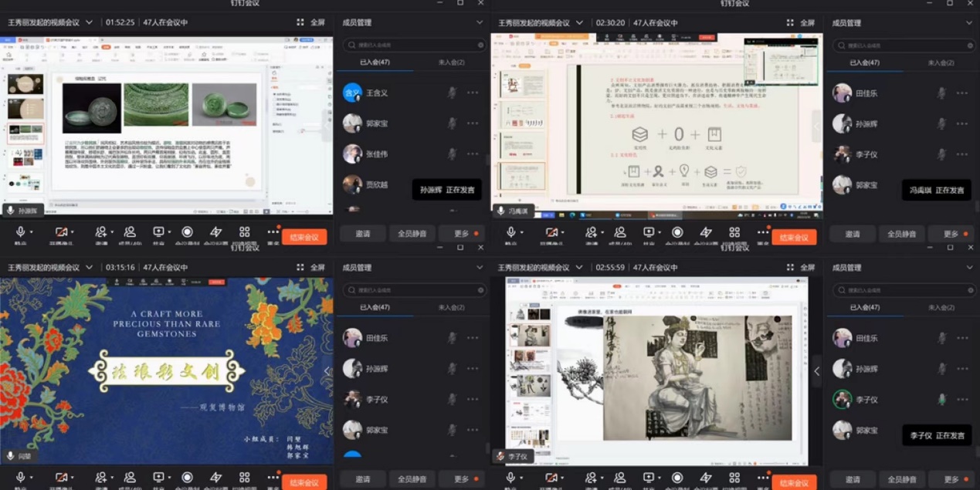The width and height of the screenshot is (980, 490).
Task: Collapse side panel arrow in the 02:55:59 meeting
Action: click(816, 371)
